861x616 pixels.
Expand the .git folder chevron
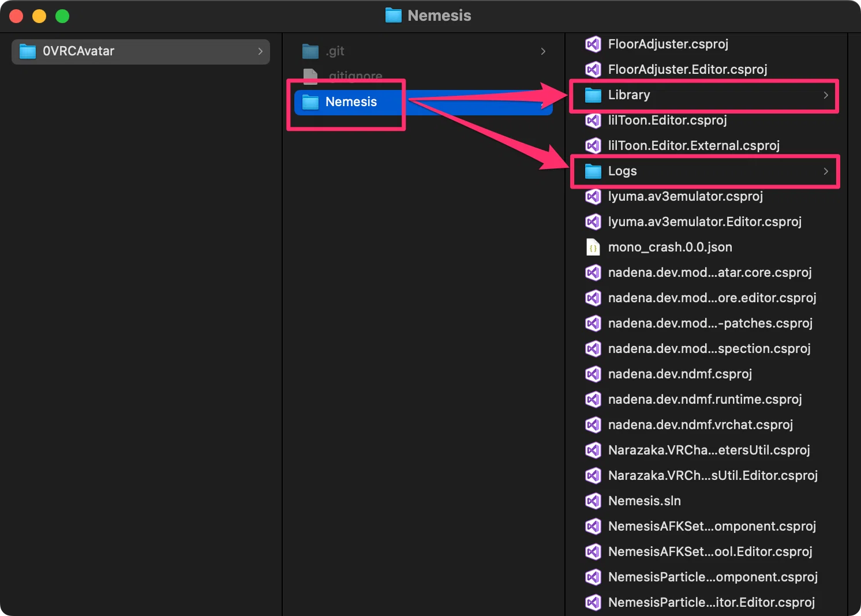point(543,51)
